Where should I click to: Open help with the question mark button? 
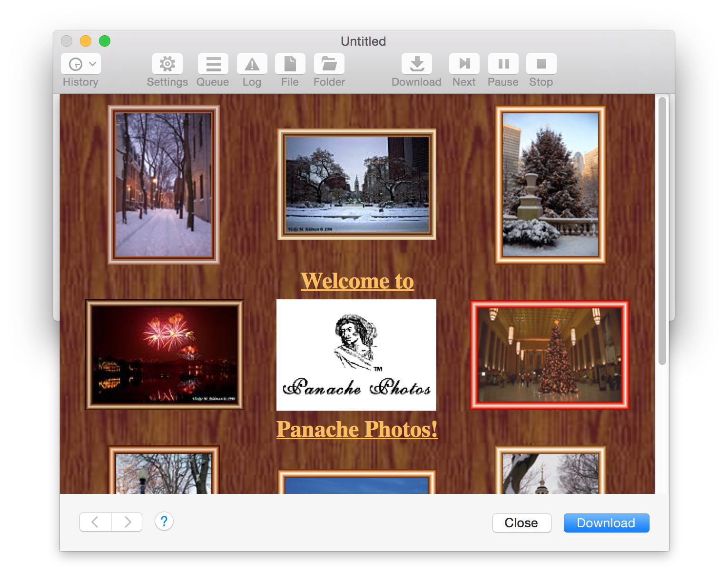(x=164, y=522)
